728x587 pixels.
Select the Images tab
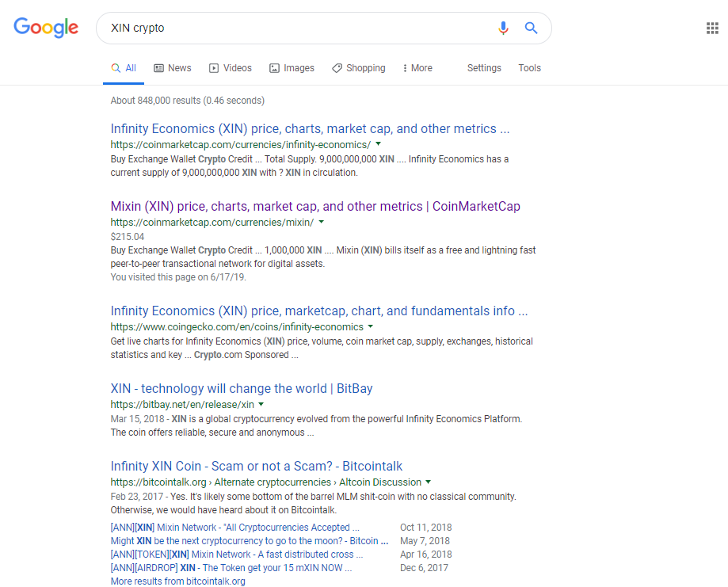click(292, 68)
